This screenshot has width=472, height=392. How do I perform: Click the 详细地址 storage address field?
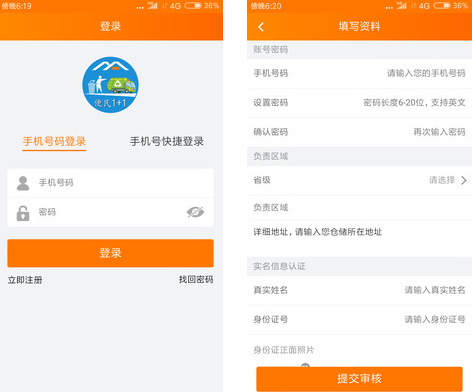(x=359, y=238)
